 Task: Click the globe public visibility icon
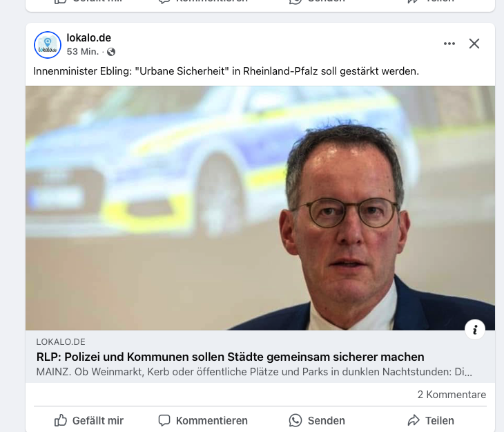(x=111, y=52)
